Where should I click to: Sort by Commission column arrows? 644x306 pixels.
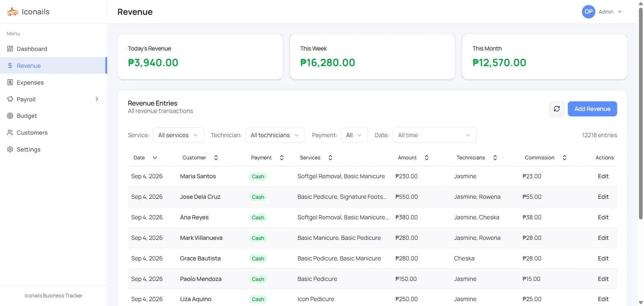pos(564,158)
